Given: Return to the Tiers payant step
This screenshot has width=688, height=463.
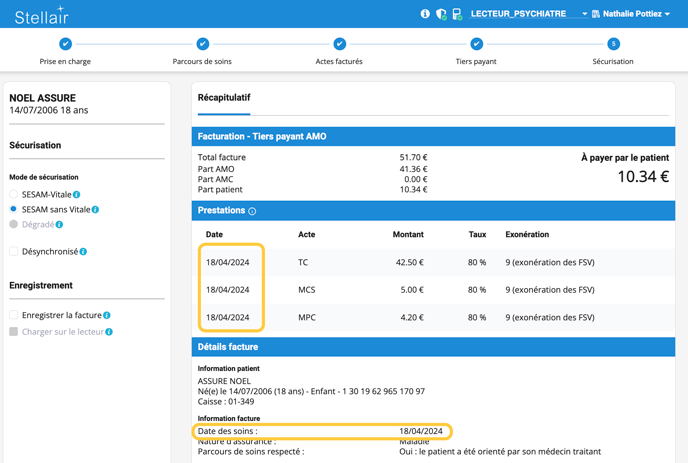Looking at the screenshot, I should 476,44.
